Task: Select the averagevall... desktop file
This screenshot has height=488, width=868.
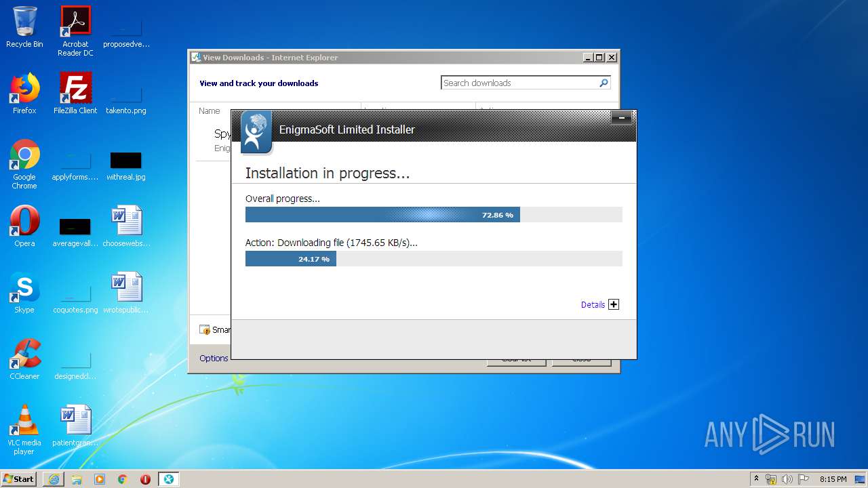Action: pos(75,231)
